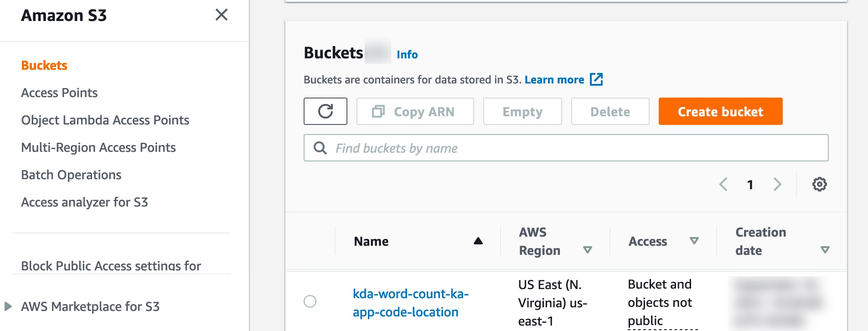
Task: Click the Access column header
Action: tap(648, 241)
